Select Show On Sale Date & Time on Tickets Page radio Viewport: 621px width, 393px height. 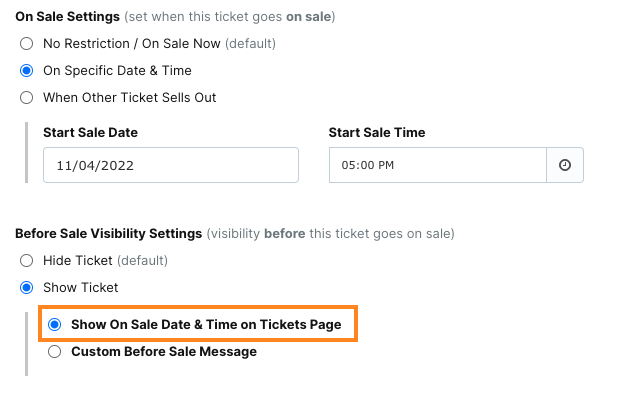coord(54,324)
